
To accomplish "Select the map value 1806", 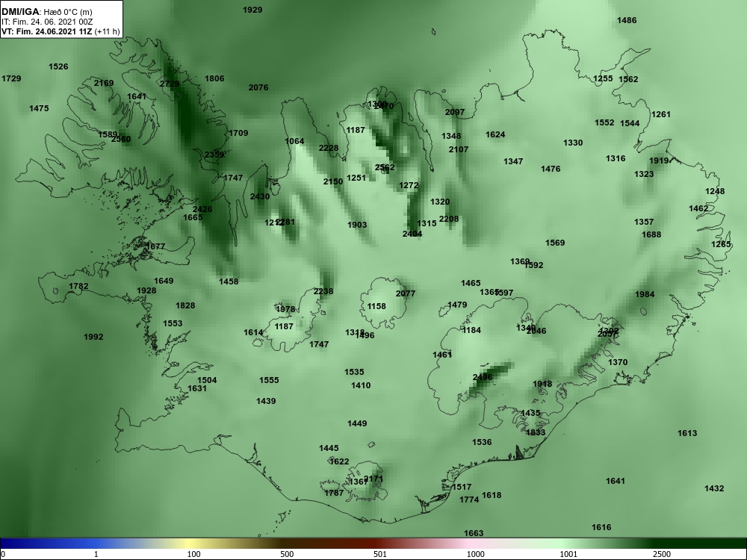I will tap(214, 78).
